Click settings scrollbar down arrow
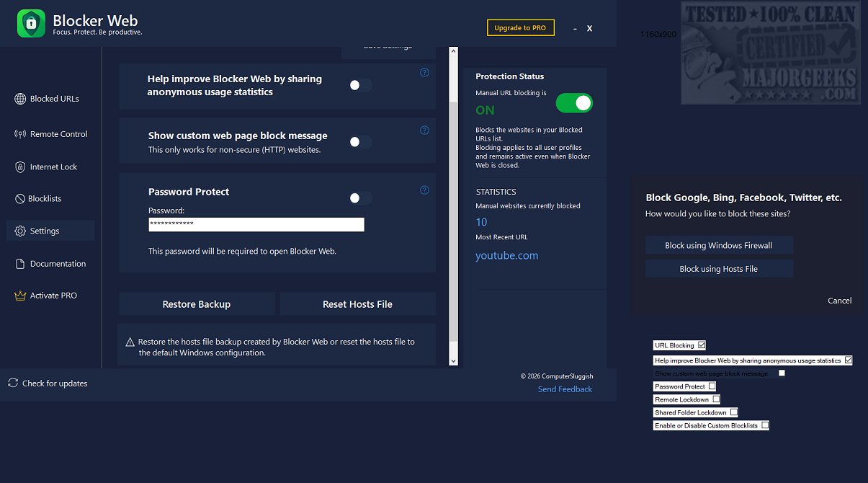 453,360
